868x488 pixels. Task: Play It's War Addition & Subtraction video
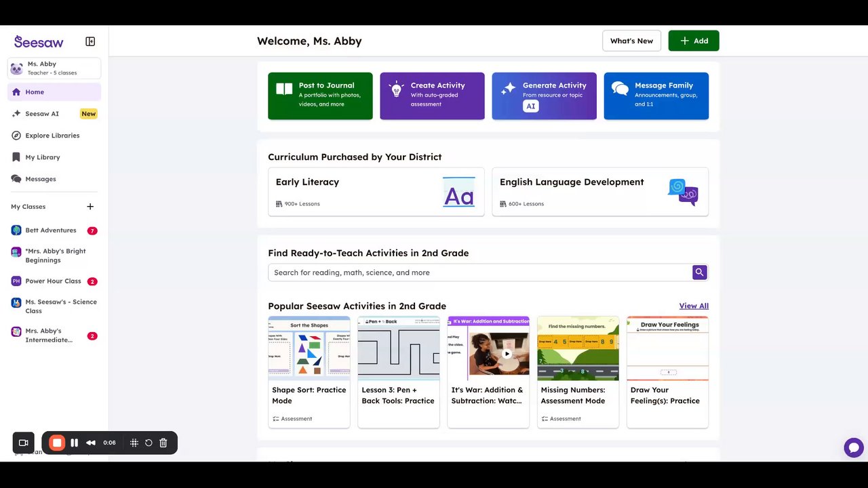(x=507, y=354)
